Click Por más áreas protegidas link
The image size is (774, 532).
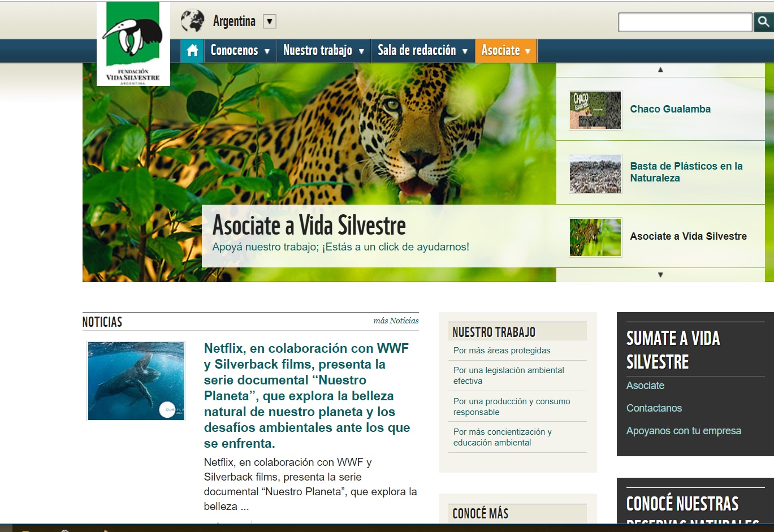click(501, 351)
